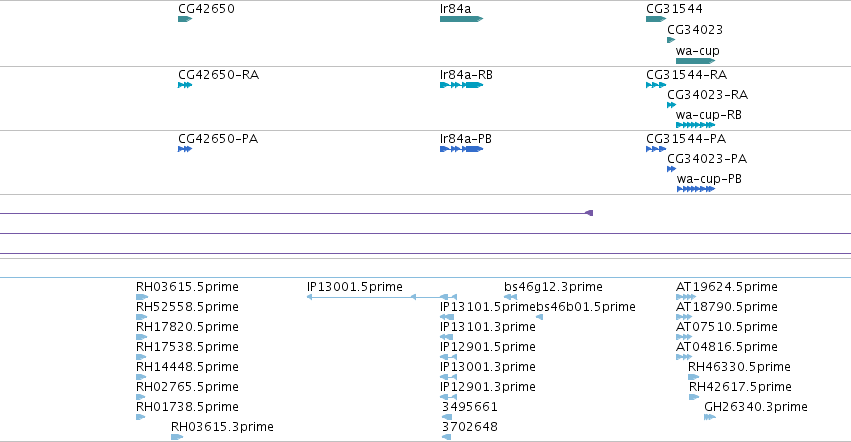Click the RH46330.5prime EST label
The height and width of the screenshot is (442, 851).
point(739,367)
